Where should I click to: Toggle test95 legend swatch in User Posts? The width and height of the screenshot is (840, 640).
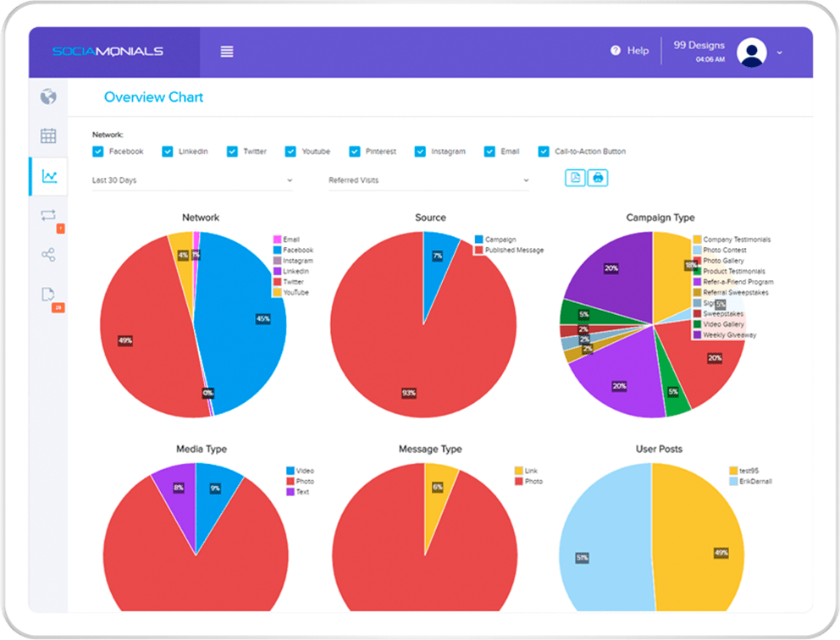pos(733,471)
